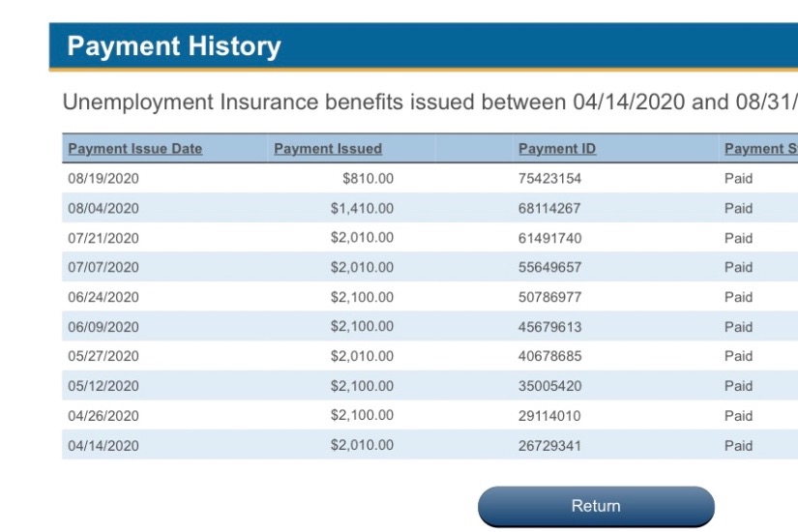798x532 pixels.
Task: Click the $1,410.00 payment amount
Action: pyautogui.click(x=362, y=208)
